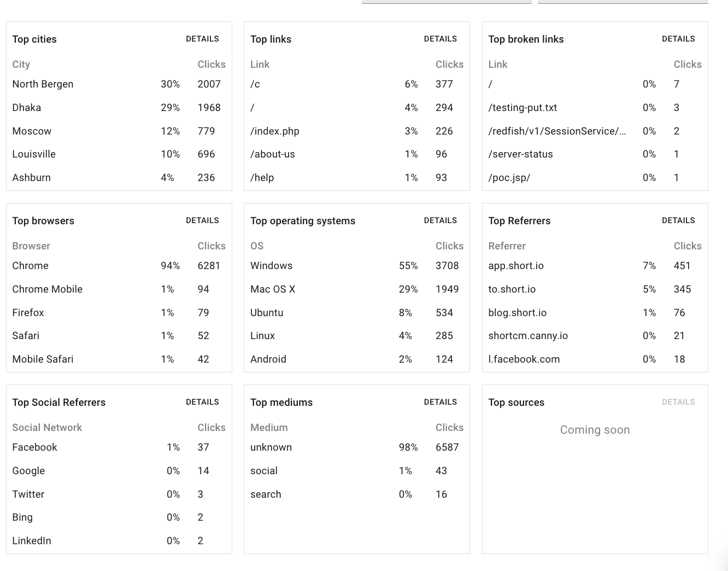Viewport: 728px width, 571px height.
Task: Click the shortcm.canny.io referrer entry
Action: pyautogui.click(x=528, y=336)
